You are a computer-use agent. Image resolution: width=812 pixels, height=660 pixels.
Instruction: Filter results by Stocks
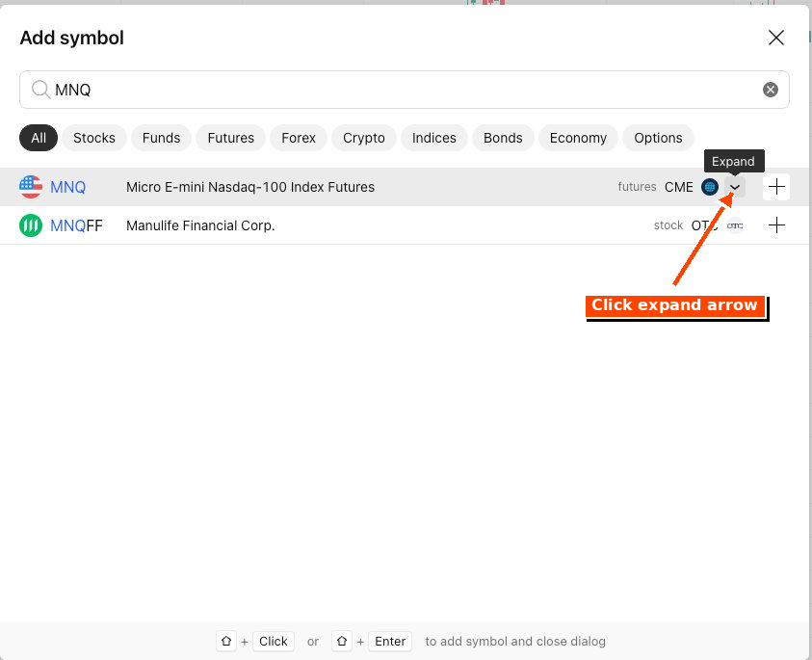click(94, 138)
